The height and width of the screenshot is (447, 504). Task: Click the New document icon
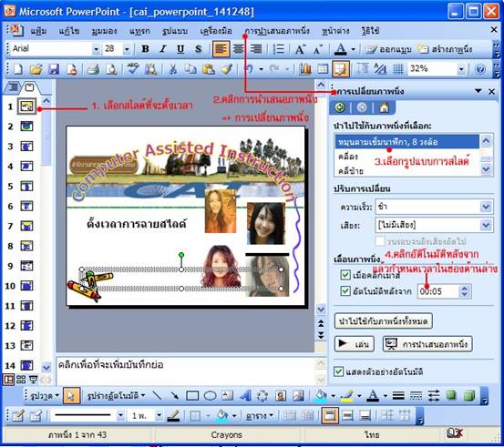(x=18, y=68)
